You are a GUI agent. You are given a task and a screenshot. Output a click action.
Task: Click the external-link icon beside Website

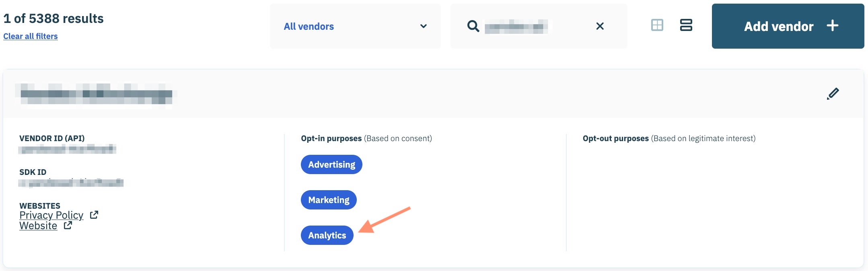[68, 226]
